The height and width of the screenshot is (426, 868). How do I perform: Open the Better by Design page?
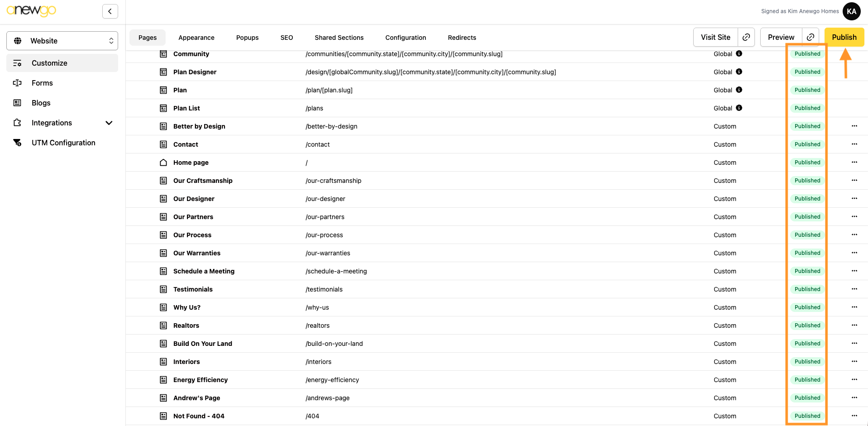pyautogui.click(x=199, y=126)
